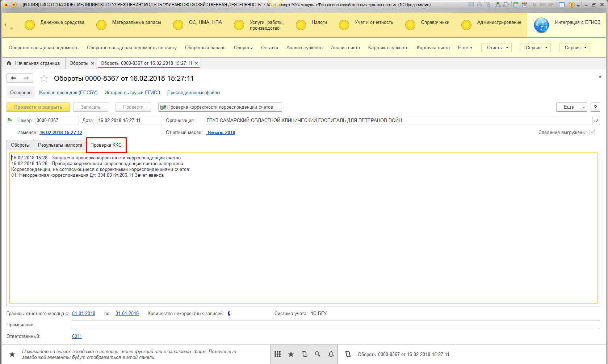Open organization field with the open button

point(596,121)
